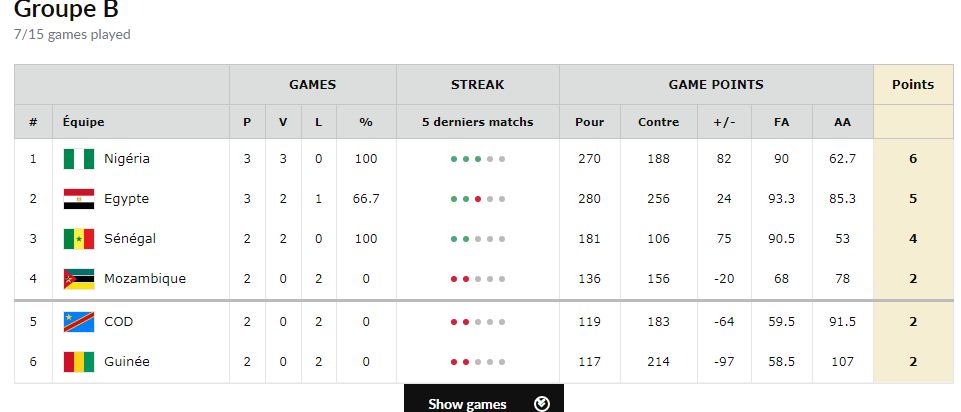
Task: Click the % win percentage column header
Action: click(366, 122)
